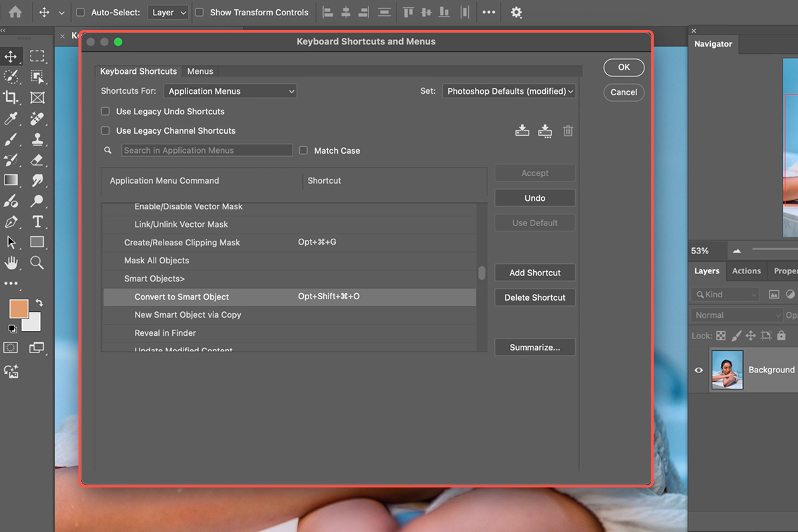Select the Gradient tool

pos(11,180)
